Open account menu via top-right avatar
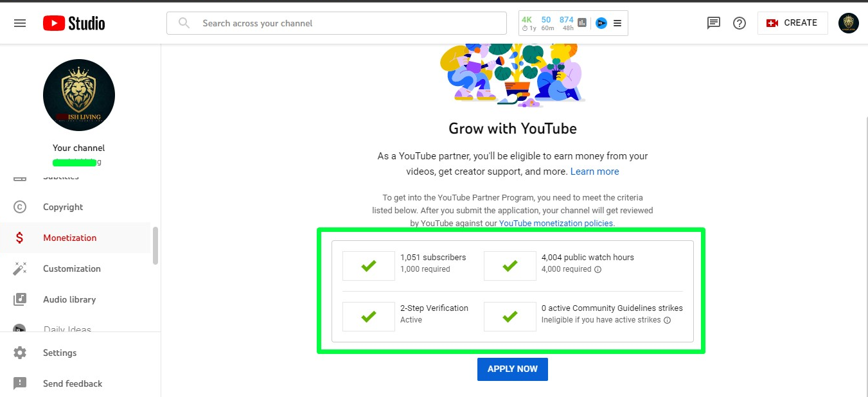The image size is (868, 397). pos(848,23)
